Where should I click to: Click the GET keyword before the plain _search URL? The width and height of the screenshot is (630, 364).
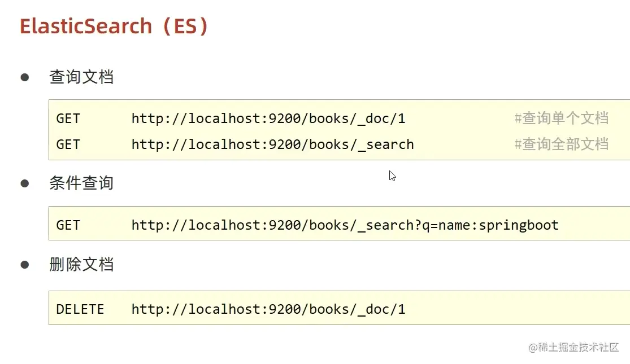pos(68,144)
